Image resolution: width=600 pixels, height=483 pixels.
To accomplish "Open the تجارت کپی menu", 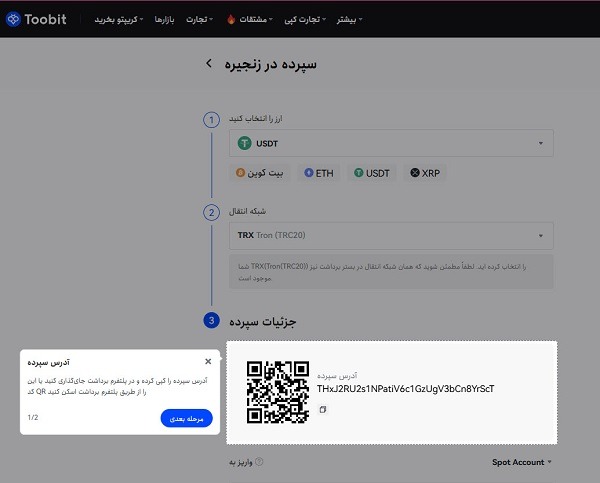I will [x=305, y=19].
